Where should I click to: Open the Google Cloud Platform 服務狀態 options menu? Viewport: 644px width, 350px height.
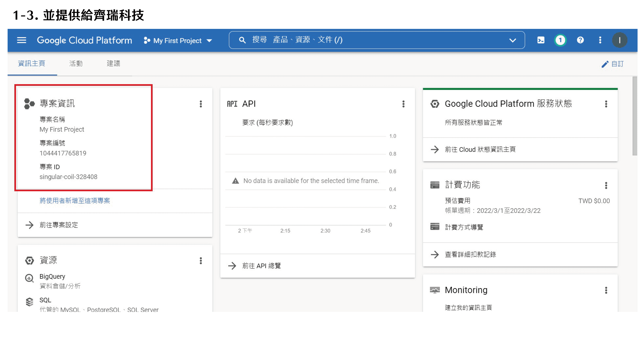pyautogui.click(x=606, y=104)
